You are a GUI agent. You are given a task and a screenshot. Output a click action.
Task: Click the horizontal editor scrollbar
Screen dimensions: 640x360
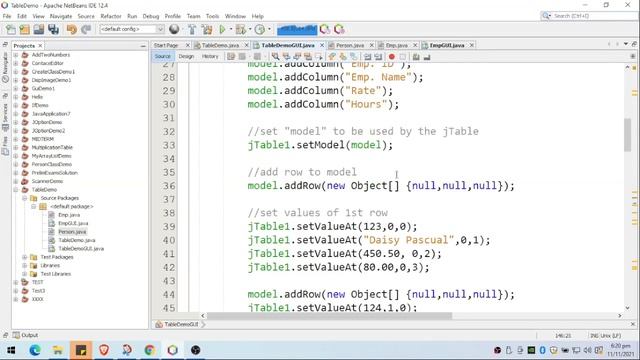(x=329, y=316)
